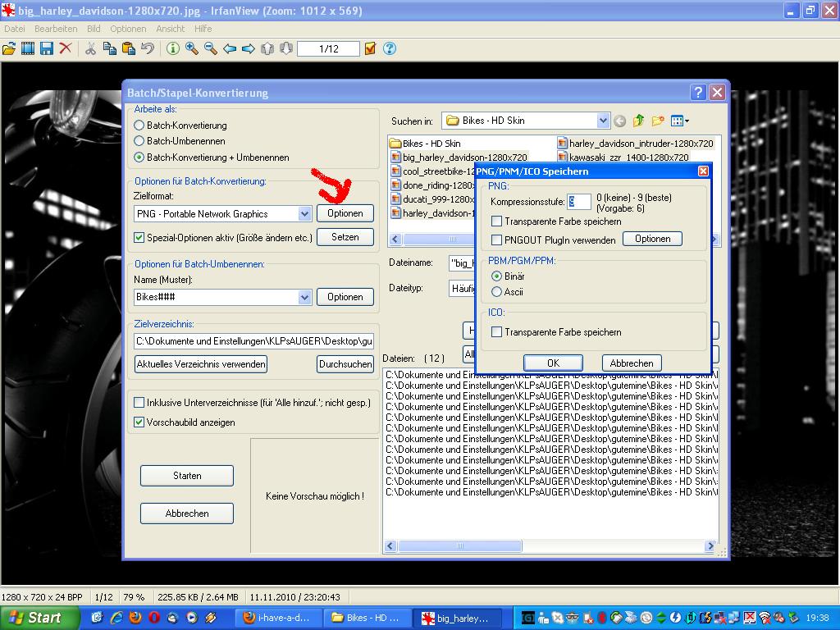The height and width of the screenshot is (630, 840).
Task: Click the dialog help question mark button
Action: pyautogui.click(x=697, y=93)
